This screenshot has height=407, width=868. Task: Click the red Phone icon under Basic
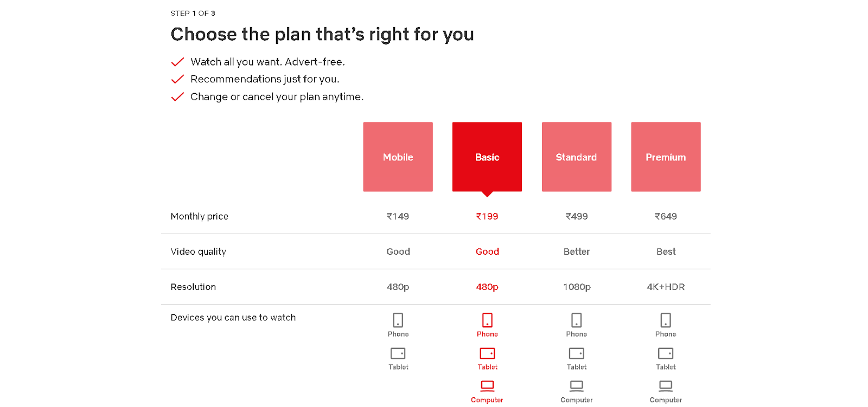pyautogui.click(x=487, y=320)
